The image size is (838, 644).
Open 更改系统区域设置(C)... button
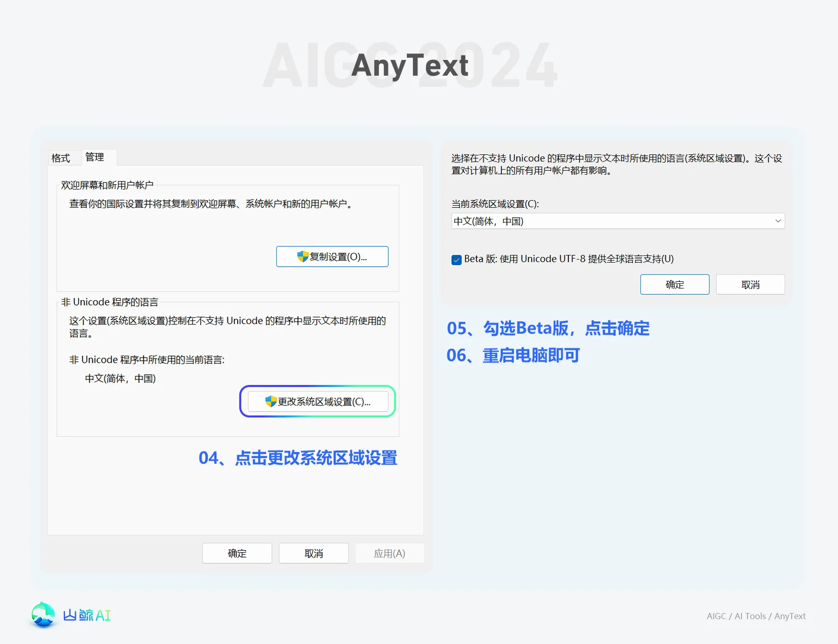click(318, 401)
